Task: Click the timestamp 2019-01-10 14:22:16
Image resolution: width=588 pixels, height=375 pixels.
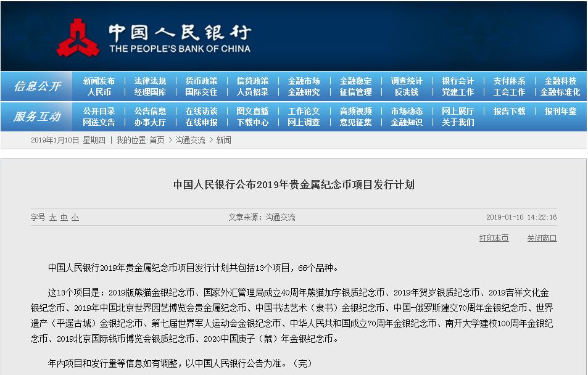Action: tap(521, 217)
